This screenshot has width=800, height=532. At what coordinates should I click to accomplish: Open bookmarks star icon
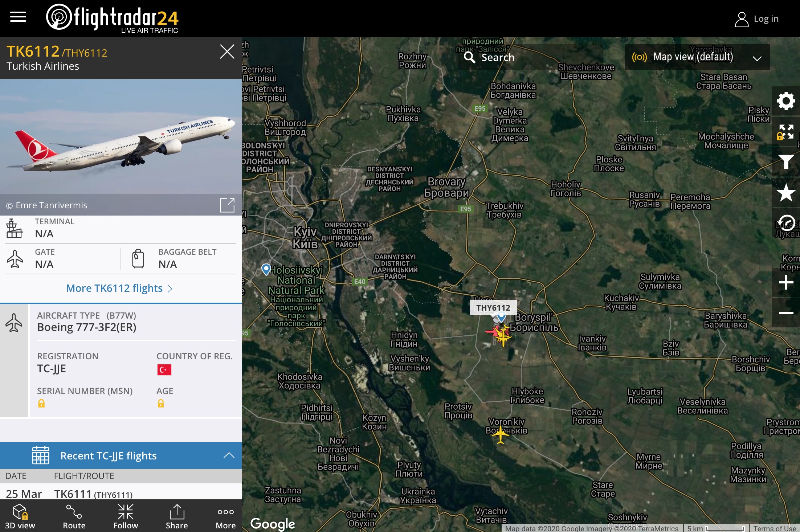(786, 192)
